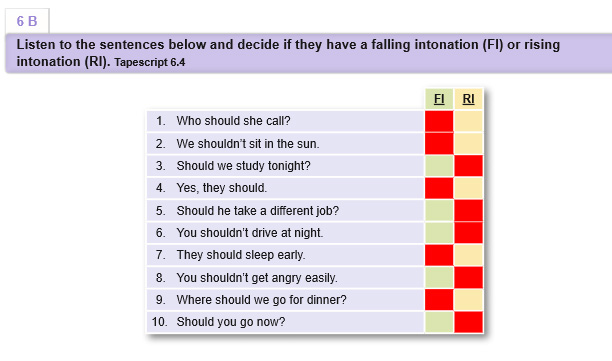Toggle RI for 'You shouldn't drive at night'
Image resolution: width=612 pixels, height=361 pixels.
pos(468,233)
